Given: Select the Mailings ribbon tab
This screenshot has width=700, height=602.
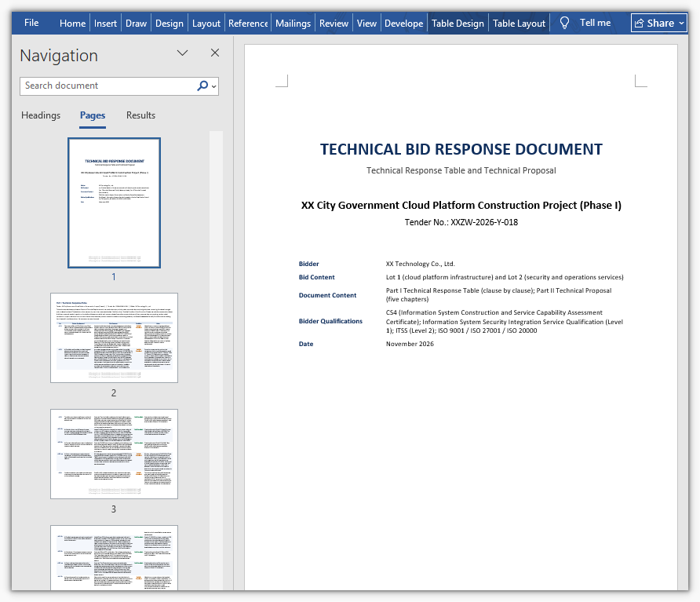Looking at the screenshot, I should (x=293, y=24).
